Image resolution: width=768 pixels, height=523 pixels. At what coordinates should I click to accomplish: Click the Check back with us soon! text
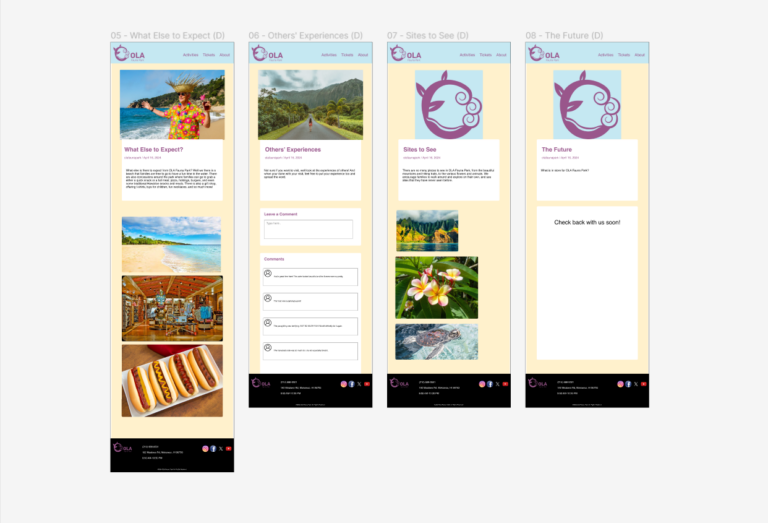(587, 222)
